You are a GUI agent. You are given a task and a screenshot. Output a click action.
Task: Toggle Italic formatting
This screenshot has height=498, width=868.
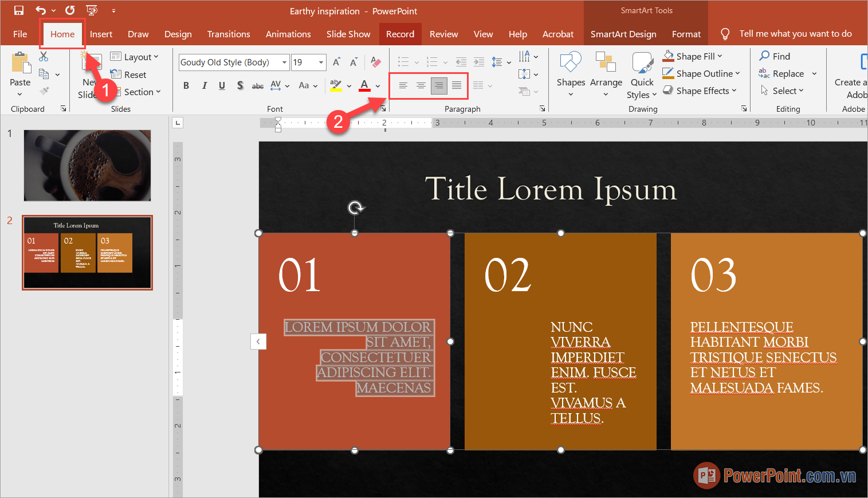coord(204,85)
